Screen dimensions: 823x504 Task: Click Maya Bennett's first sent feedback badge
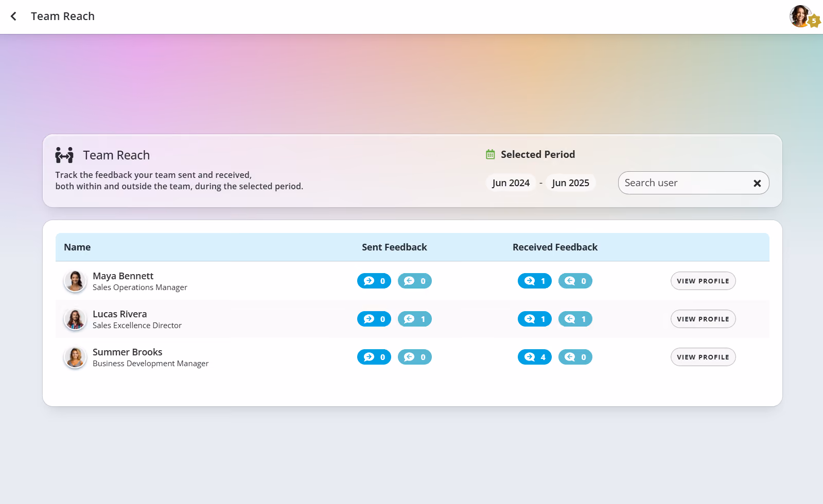coord(374,281)
